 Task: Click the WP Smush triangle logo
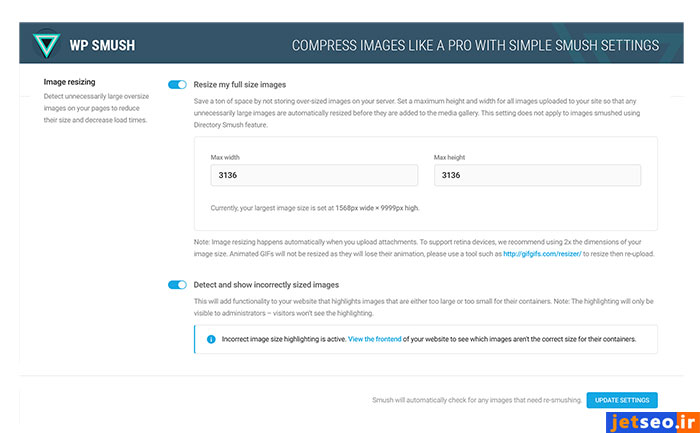click(45, 45)
